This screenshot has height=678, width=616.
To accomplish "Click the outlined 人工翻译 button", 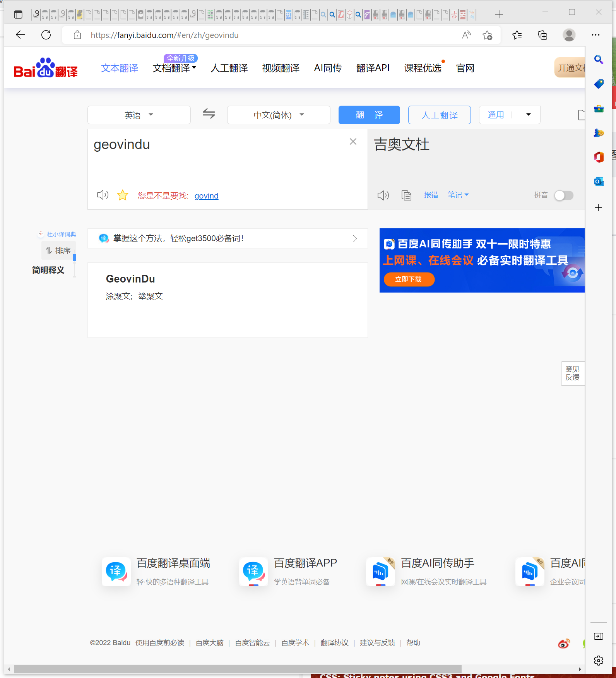I will [440, 115].
